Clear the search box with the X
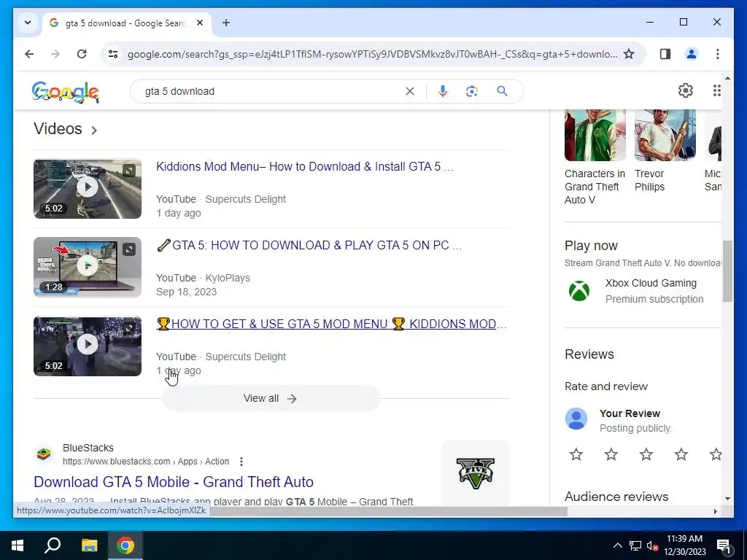 (410, 91)
